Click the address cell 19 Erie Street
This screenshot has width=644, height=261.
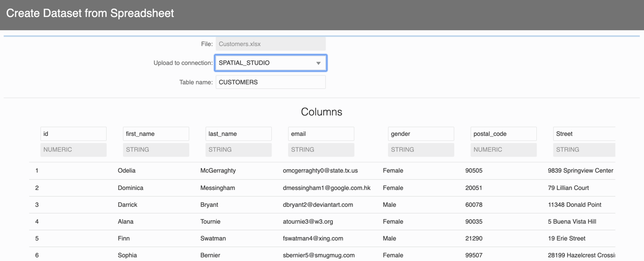(566, 239)
